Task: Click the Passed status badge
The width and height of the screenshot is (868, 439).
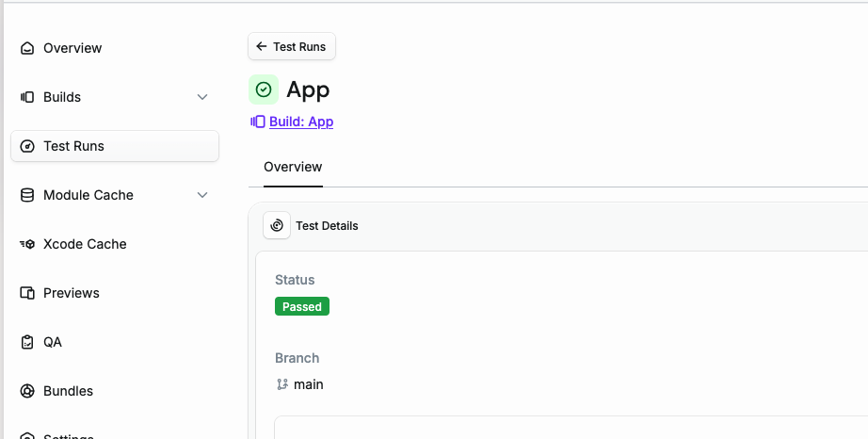Action: click(302, 306)
